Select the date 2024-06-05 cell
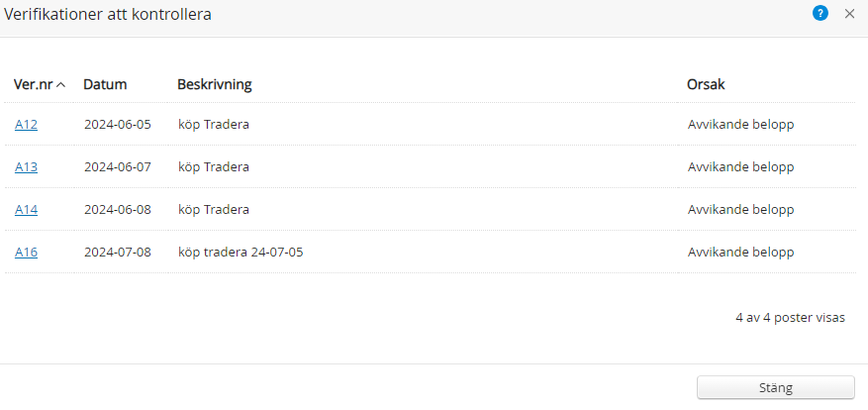The width and height of the screenshot is (868, 410). click(118, 125)
